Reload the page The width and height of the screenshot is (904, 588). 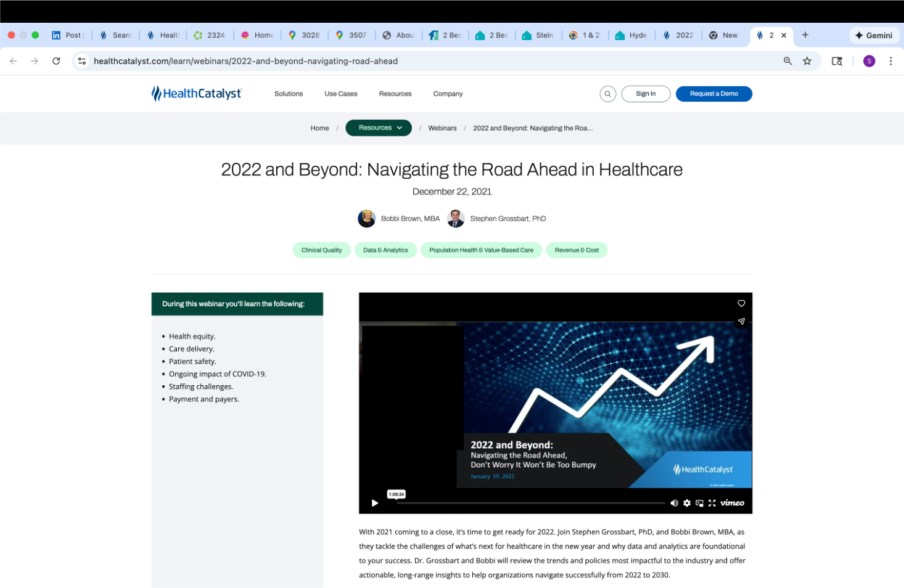point(56,61)
